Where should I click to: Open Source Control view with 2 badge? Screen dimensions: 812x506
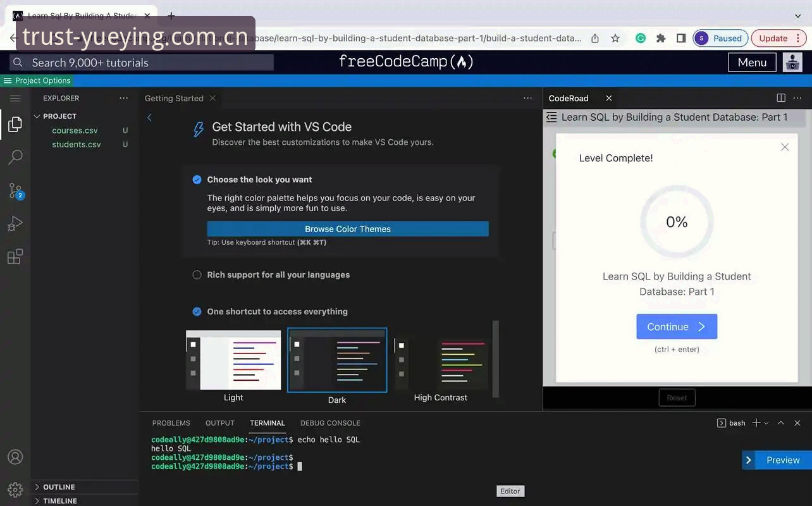(x=16, y=191)
